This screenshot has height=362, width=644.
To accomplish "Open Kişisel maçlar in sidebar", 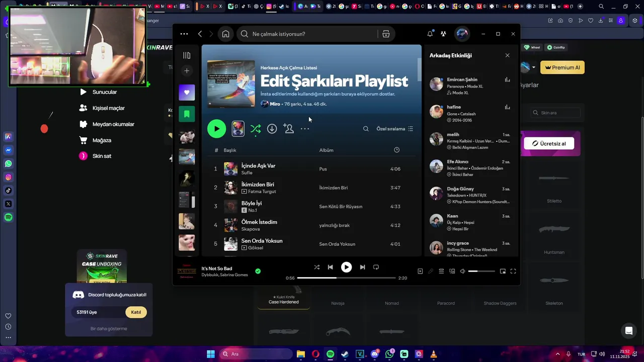I will (108, 108).
